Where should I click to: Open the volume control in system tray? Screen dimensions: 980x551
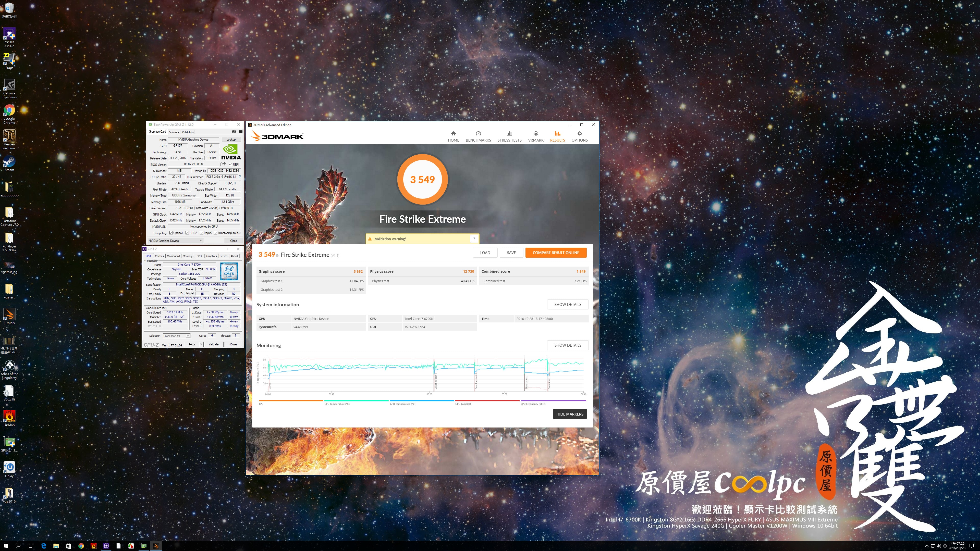(x=939, y=546)
